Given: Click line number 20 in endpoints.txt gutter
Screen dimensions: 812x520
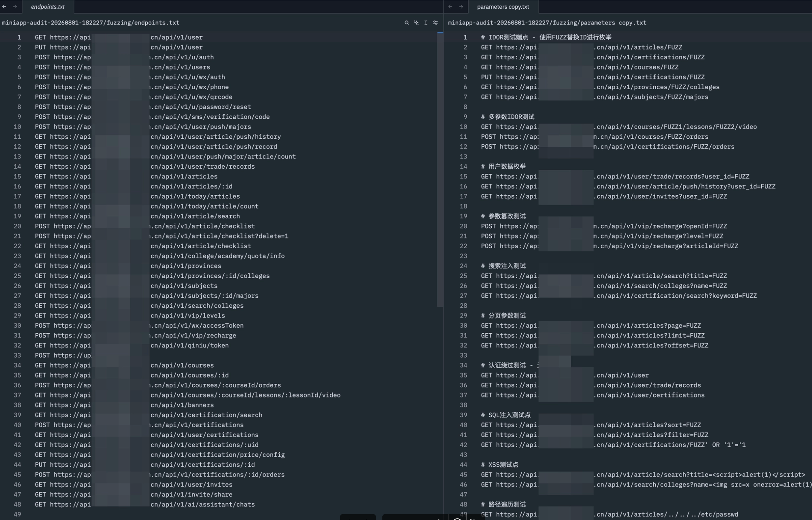Looking at the screenshot, I should (x=17, y=226).
